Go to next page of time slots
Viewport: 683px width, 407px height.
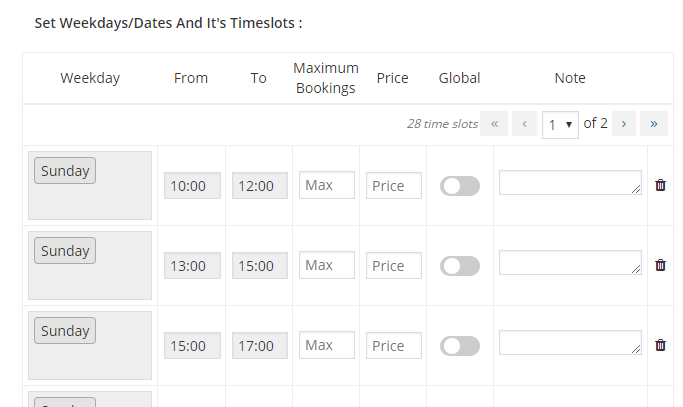624,124
